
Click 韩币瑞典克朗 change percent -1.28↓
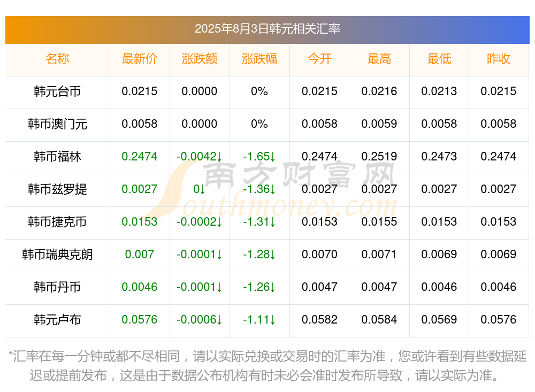click(259, 254)
